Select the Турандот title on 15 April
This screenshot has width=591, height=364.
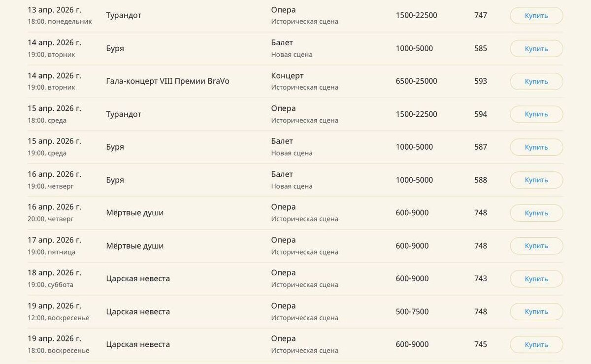click(124, 114)
